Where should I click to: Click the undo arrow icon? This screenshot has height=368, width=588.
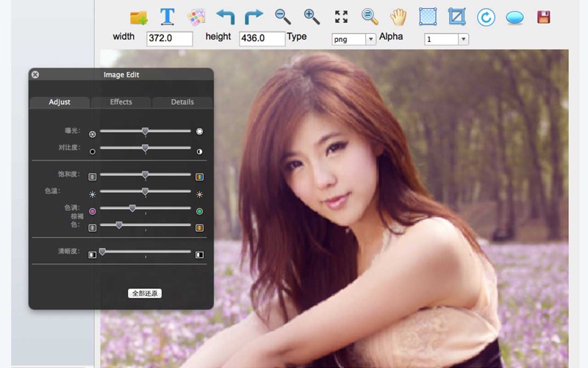225,16
